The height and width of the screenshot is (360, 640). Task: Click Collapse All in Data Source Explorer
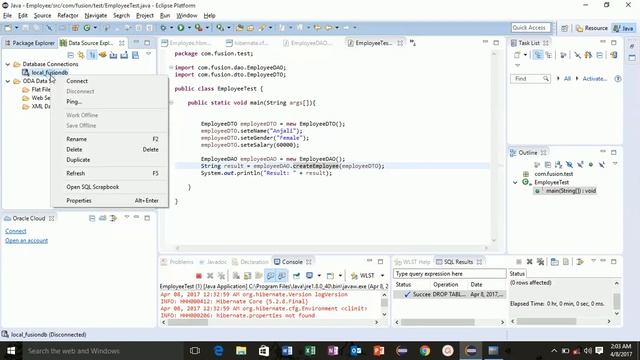pos(71,55)
